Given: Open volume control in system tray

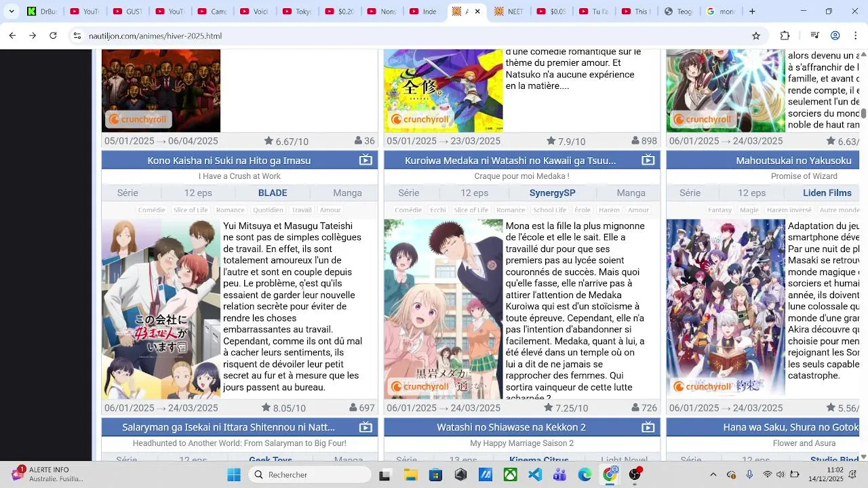Looking at the screenshot, I should pyautogui.click(x=780, y=474).
